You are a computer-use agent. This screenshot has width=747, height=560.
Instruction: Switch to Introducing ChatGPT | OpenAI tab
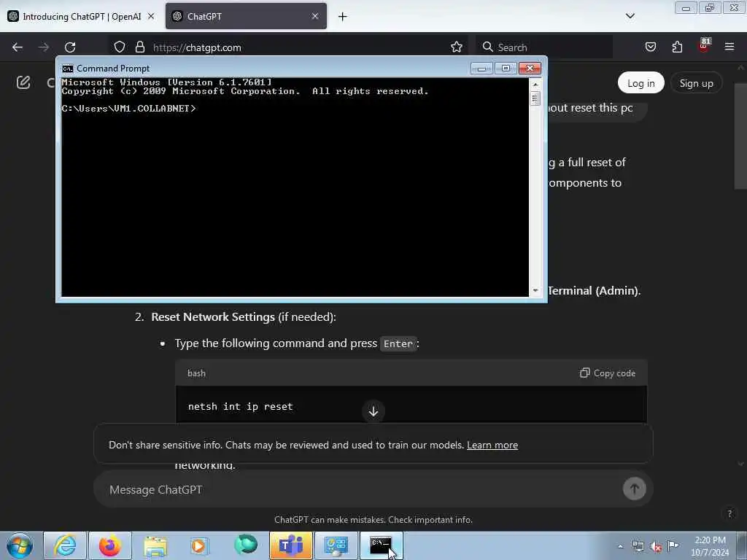click(82, 16)
